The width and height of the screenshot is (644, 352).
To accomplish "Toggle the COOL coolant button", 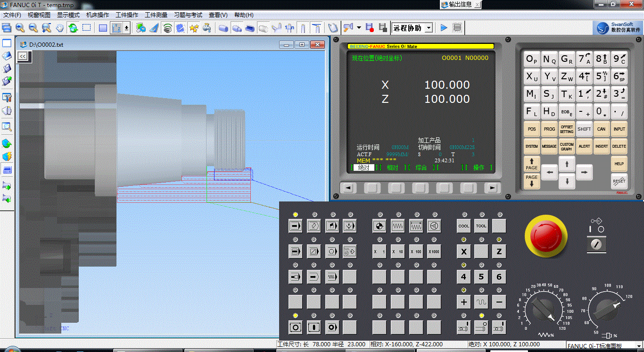I will click(x=464, y=226).
